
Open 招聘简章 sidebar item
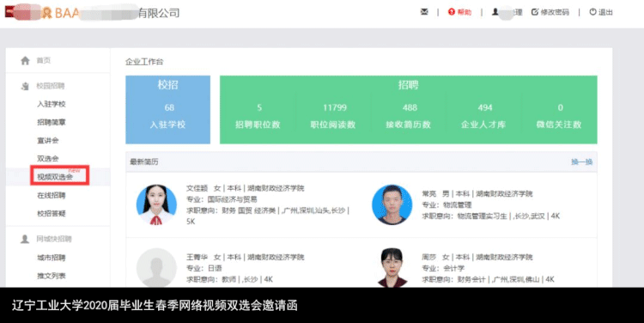[x=52, y=122]
